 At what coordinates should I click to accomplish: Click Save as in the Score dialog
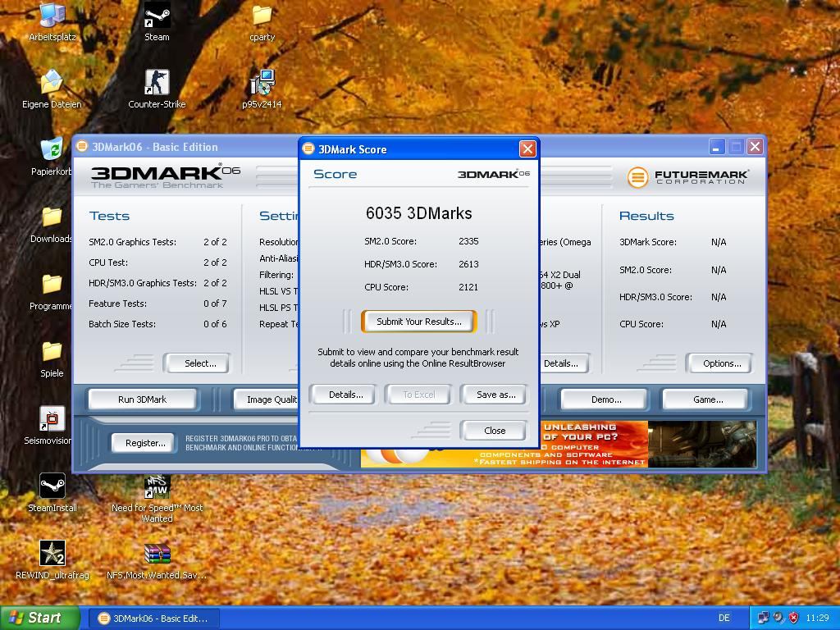pos(496,395)
